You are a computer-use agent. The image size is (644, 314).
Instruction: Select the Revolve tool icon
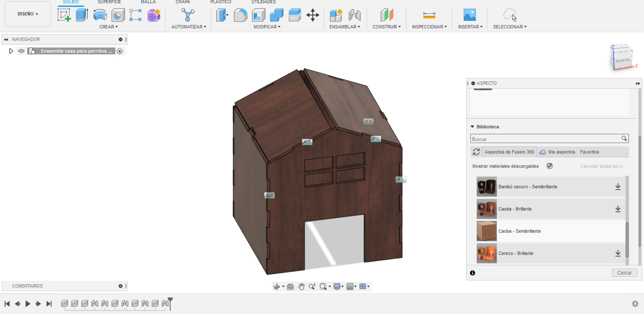100,15
